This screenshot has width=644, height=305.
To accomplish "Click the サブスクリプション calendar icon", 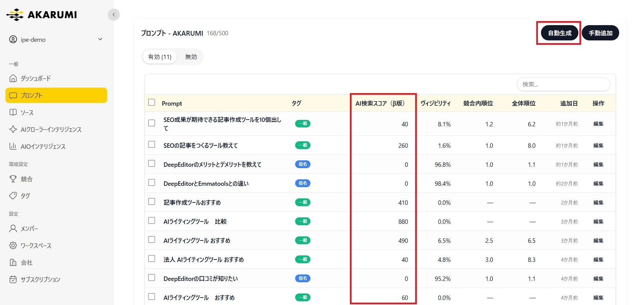I will coord(13,280).
